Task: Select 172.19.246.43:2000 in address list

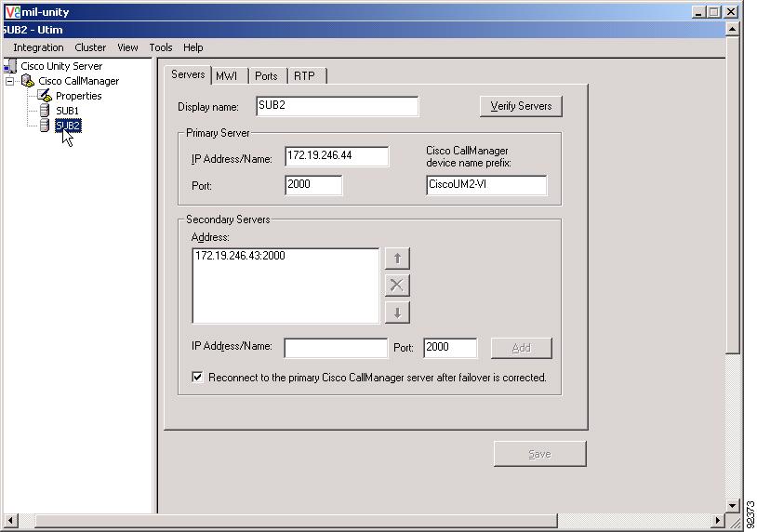Action: pyautogui.click(x=240, y=256)
